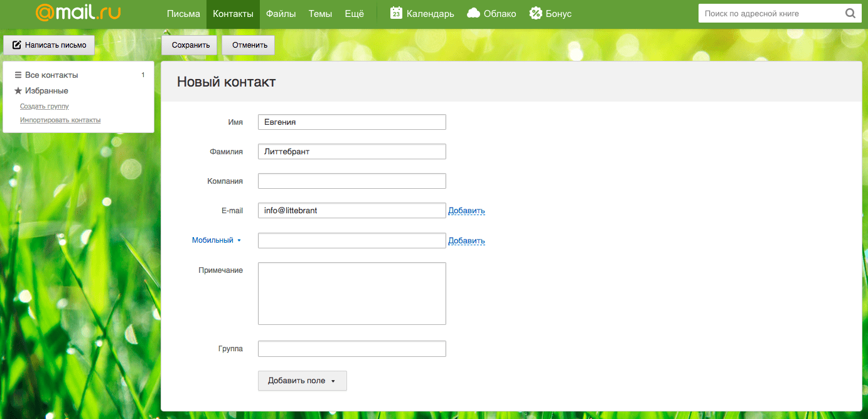The image size is (868, 419).
Task: Expand the Мобильный phone type dropdown
Action: pos(216,240)
